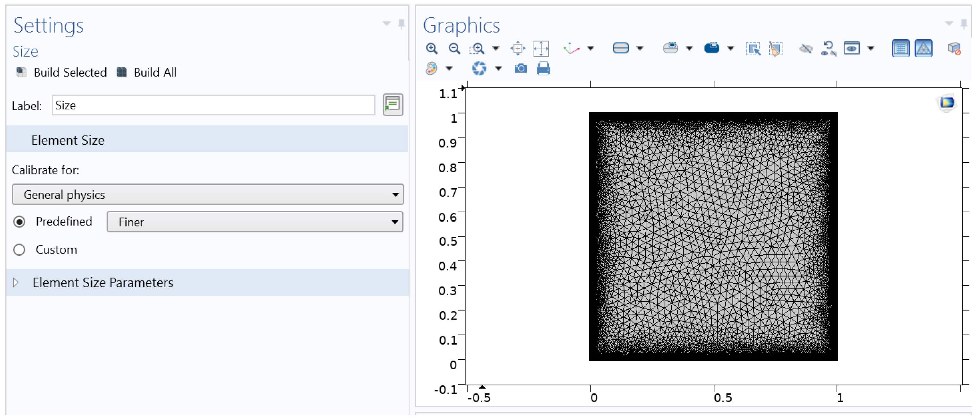Click the Zoom Out icon
Screen dimensions: 980x420
[x=454, y=48]
